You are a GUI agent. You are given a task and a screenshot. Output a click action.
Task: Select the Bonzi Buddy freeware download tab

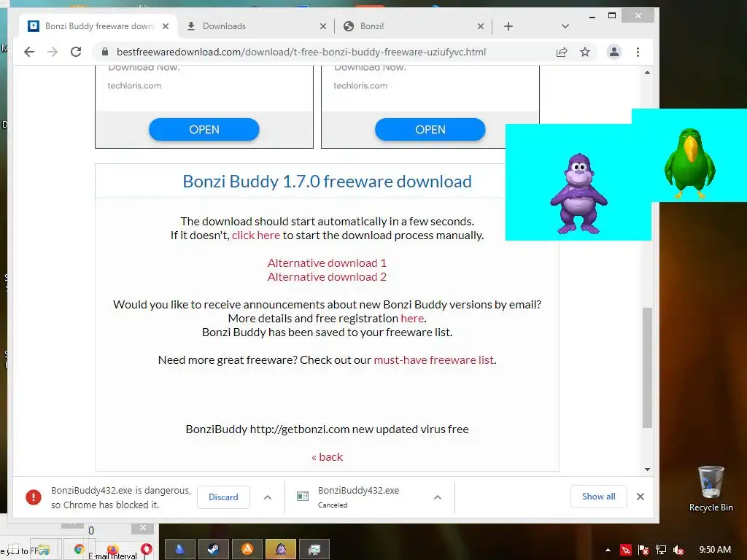[x=98, y=26]
